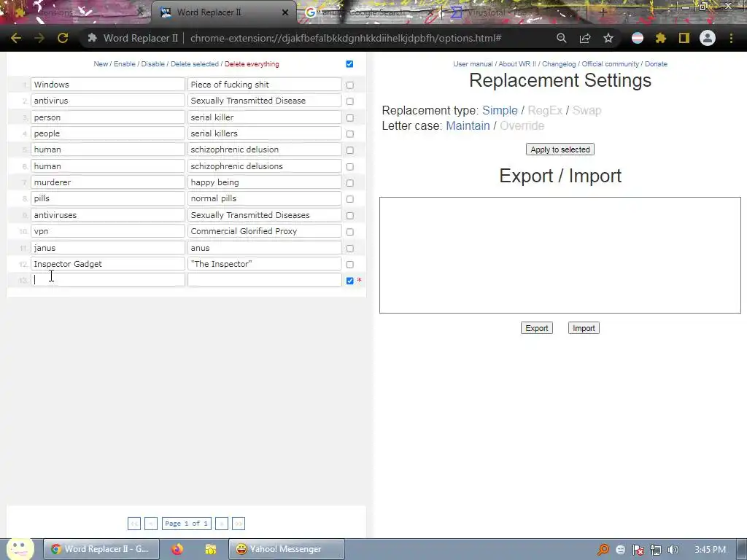Click the empty replacement field in row 13

[264, 280]
